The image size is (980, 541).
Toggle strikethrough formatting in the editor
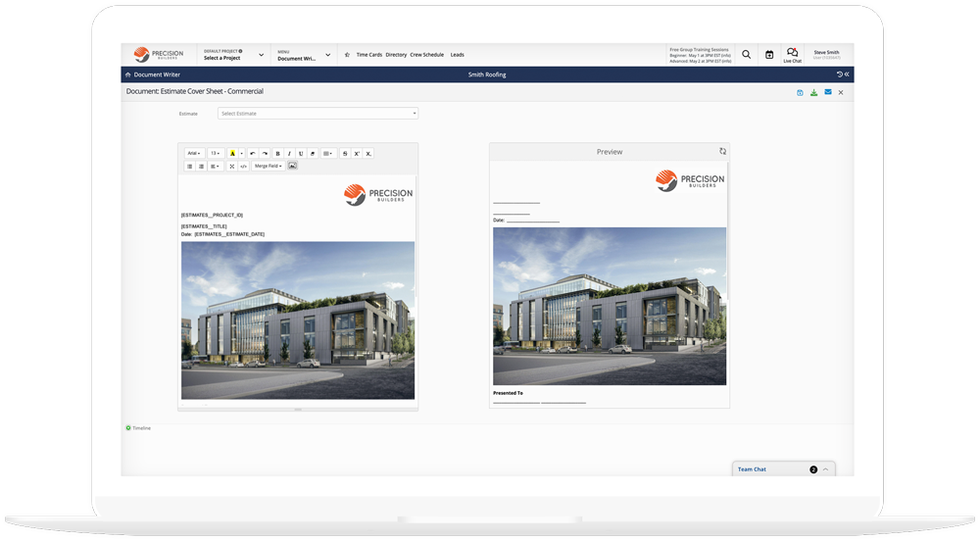click(x=345, y=154)
